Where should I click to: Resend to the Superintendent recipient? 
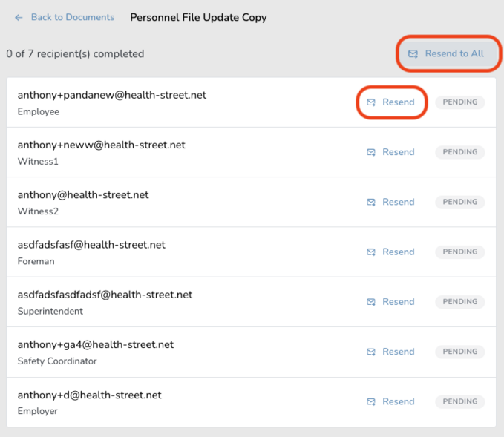point(391,302)
